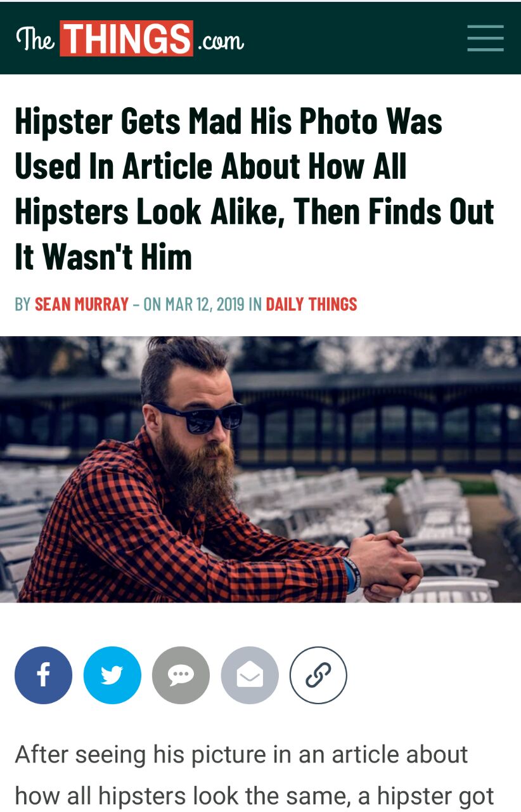
Task: Select the hipster article headline
Action: point(254,189)
